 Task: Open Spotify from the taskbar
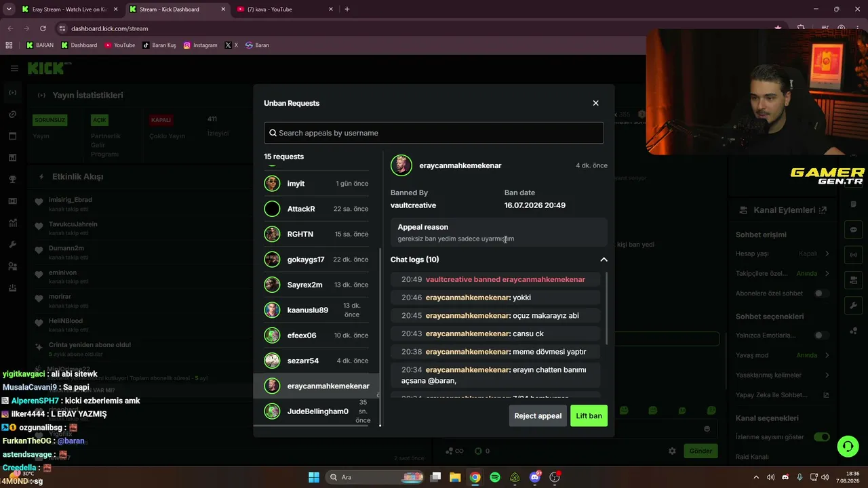495,477
